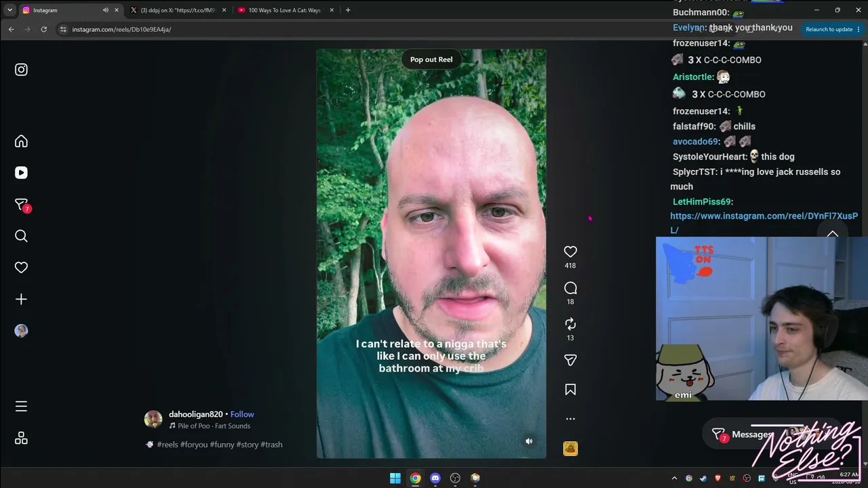View site information for instagram.com
The width and height of the screenshot is (868, 488).
[x=63, y=29]
